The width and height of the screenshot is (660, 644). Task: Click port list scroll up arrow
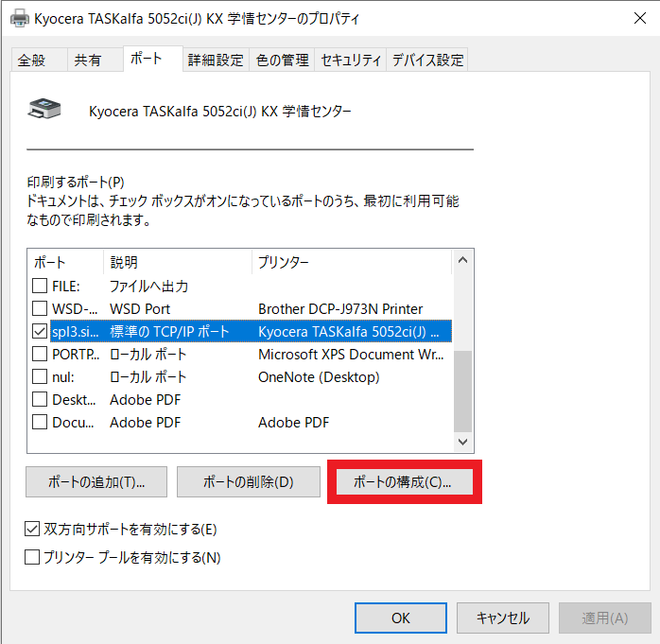(462, 260)
